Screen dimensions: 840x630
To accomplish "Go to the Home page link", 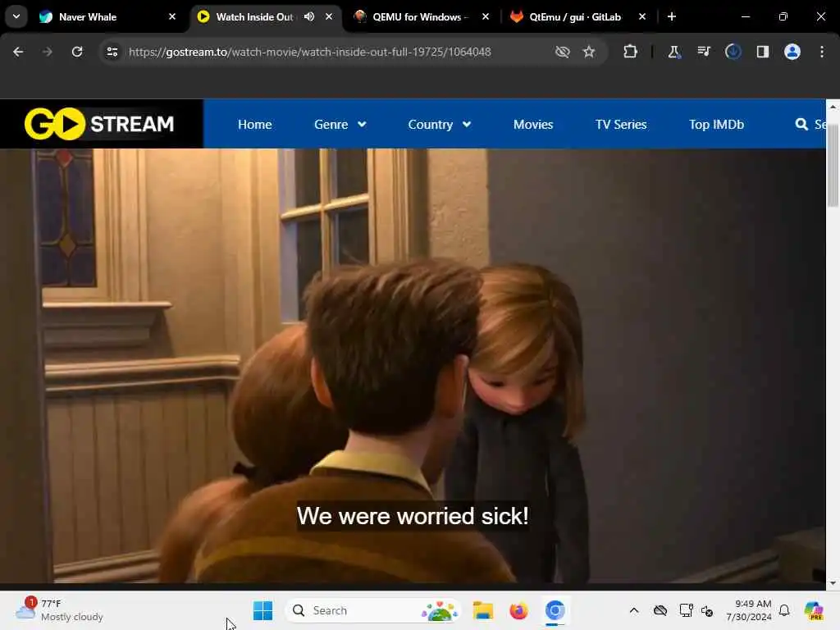I will pyautogui.click(x=254, y=125).
